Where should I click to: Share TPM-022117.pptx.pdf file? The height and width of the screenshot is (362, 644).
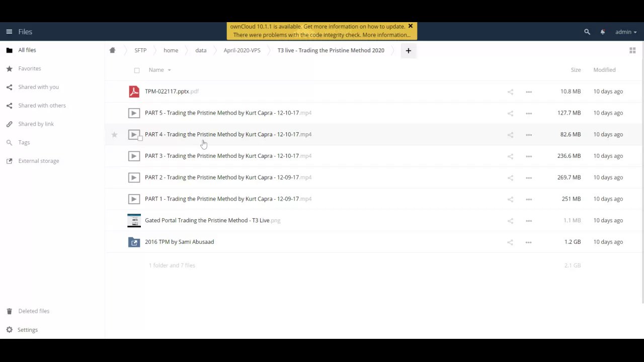510,92
